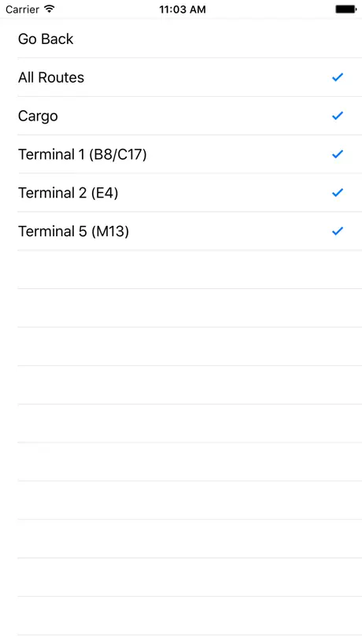Deselect the Terminal 1 checkmark
The height and width of the screenshot is (644, 362).
(x=338, y=154)
